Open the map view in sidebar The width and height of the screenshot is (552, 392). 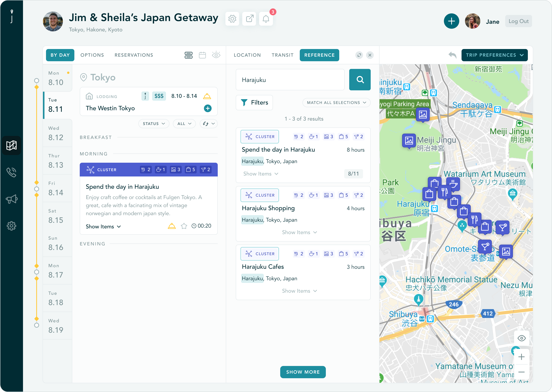point(11,145)
